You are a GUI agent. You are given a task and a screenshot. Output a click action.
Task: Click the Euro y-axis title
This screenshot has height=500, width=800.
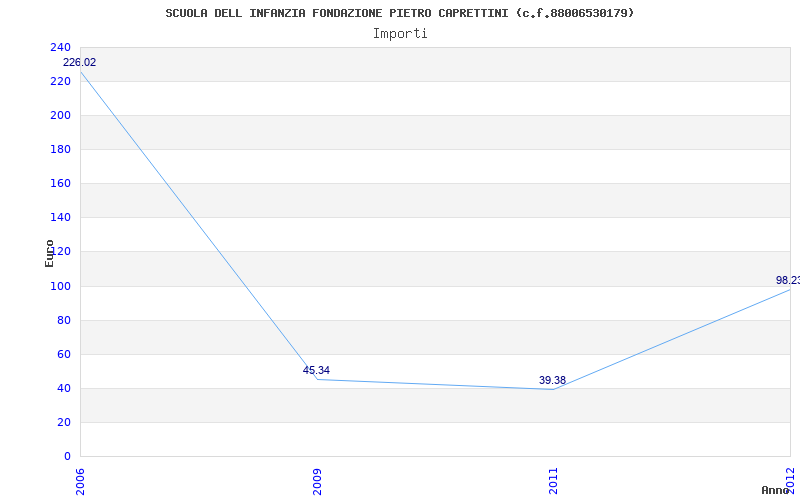(x=49, y=254)
